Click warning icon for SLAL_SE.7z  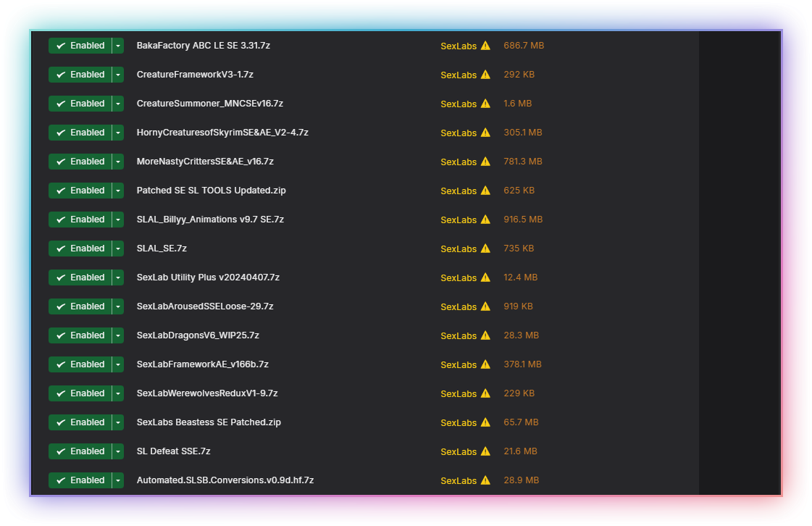(485, 249)
